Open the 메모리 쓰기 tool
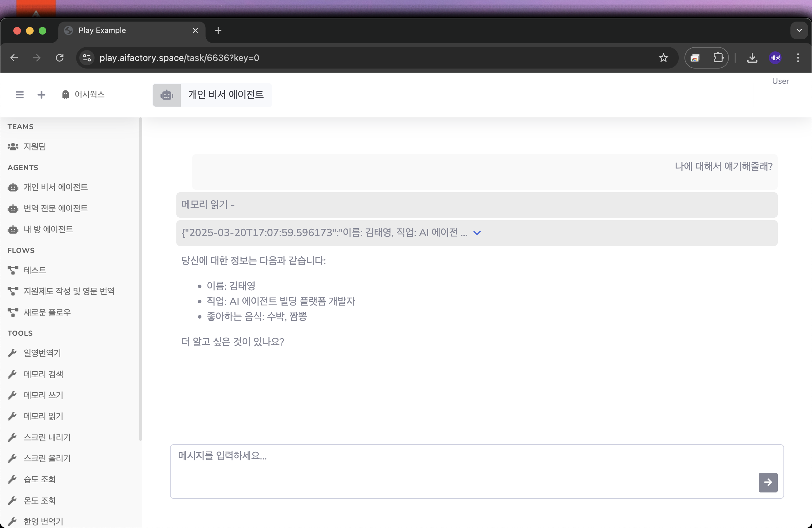Image resolution: width=812 pixels, height=528 pixels. pos(36,395)
